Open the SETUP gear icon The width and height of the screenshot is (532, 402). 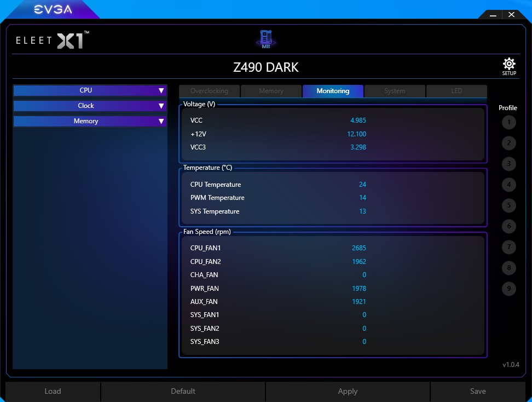[x=509, y=67]
